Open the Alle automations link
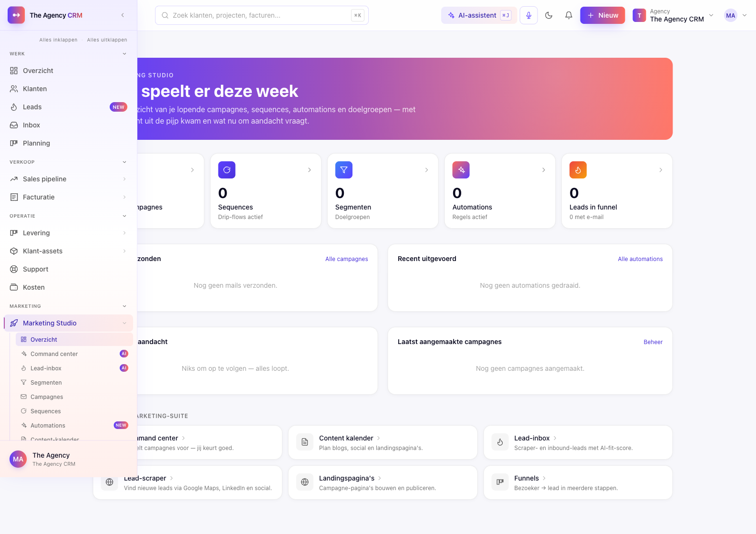 (x=640, y=259)
